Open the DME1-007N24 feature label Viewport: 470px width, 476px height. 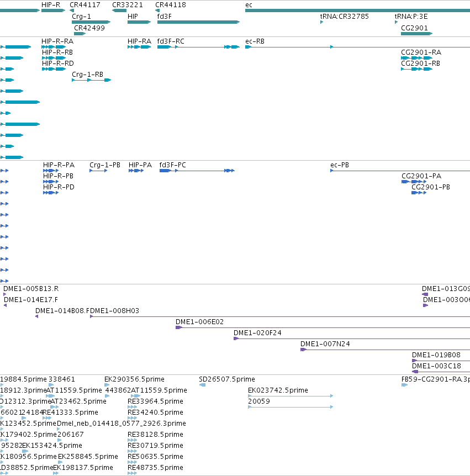click(x=325, y=344)
